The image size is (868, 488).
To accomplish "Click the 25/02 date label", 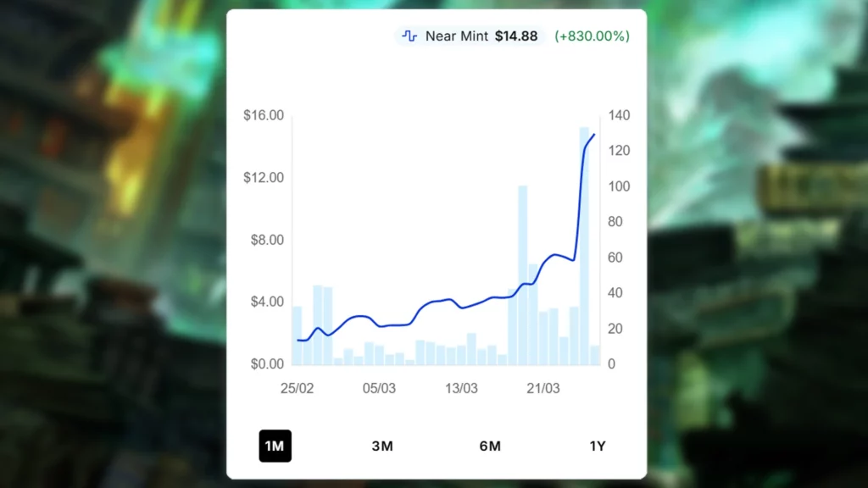I will (298, 389).
